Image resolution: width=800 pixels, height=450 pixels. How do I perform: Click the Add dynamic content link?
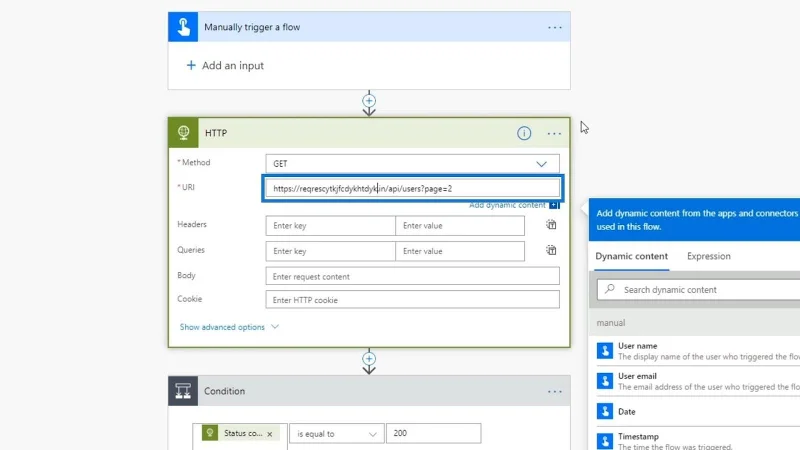click(507, 205)
